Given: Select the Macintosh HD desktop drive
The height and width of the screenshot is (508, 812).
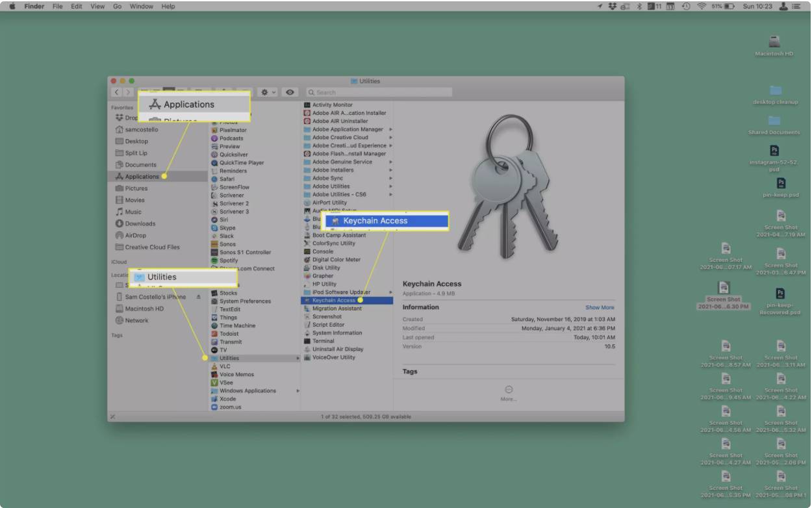Looking at the screenshot, I should point(774,43).
